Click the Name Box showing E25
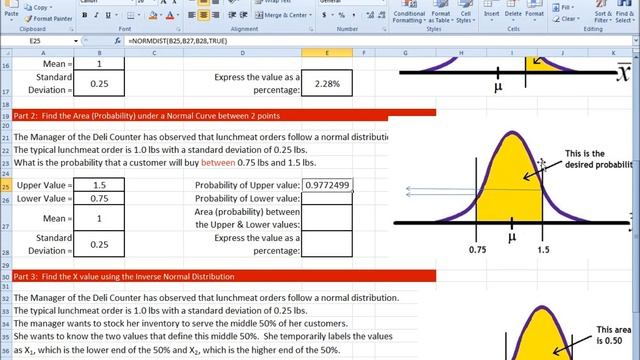 point(36,41)
